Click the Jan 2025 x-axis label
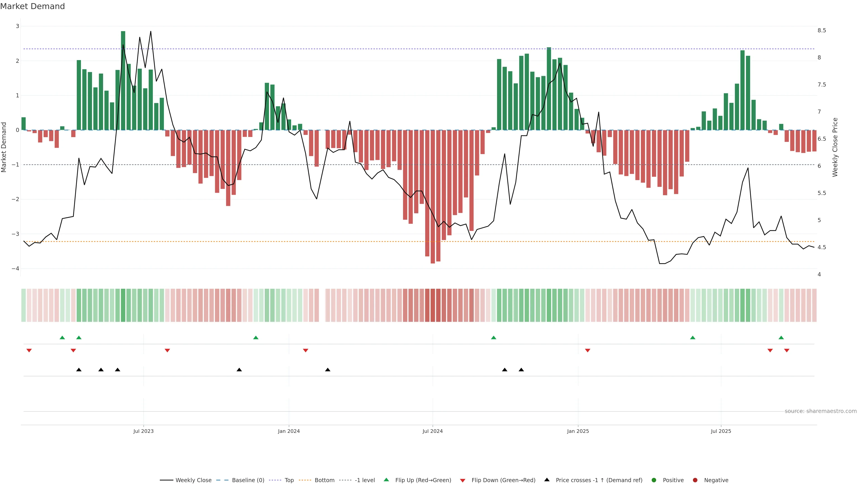The height and width of the screenshot is (488, 868). point(578,431)
